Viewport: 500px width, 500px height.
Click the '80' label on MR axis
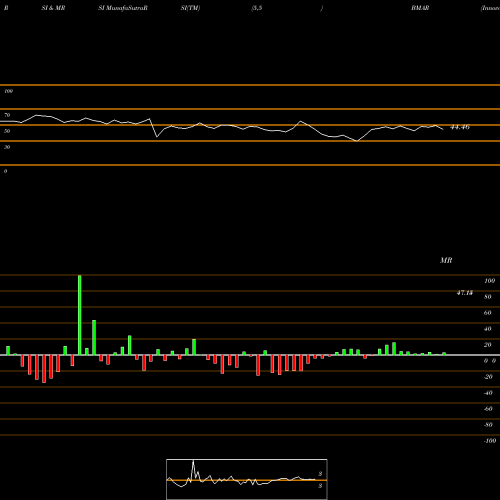point(488,297)
